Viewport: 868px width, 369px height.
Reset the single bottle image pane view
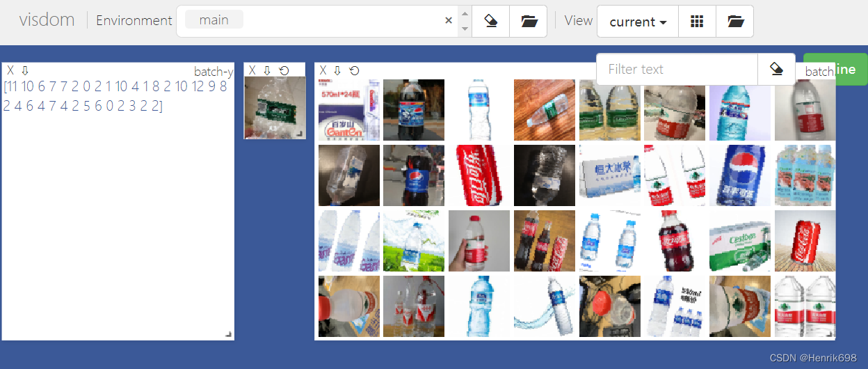coord(284,70)
